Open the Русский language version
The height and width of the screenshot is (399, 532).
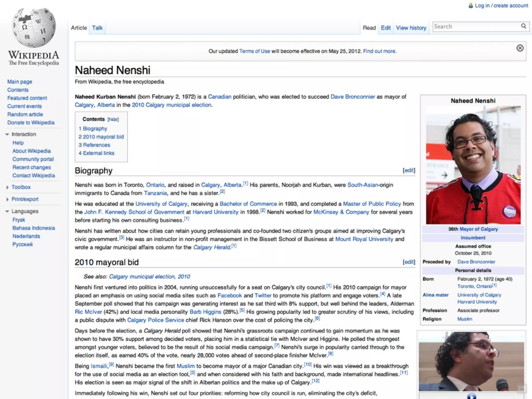tap(23, 244)
